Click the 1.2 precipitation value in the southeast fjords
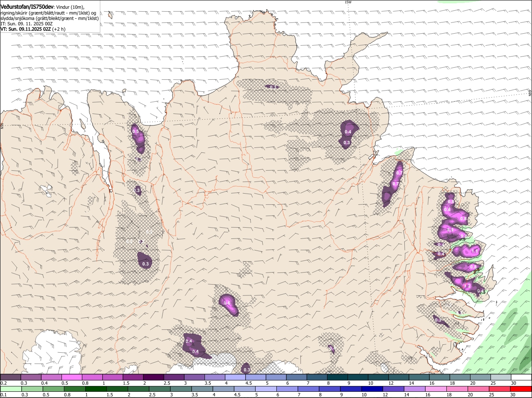Image resolution: width=532 pixels, height=398 pixels. [467, 286]
